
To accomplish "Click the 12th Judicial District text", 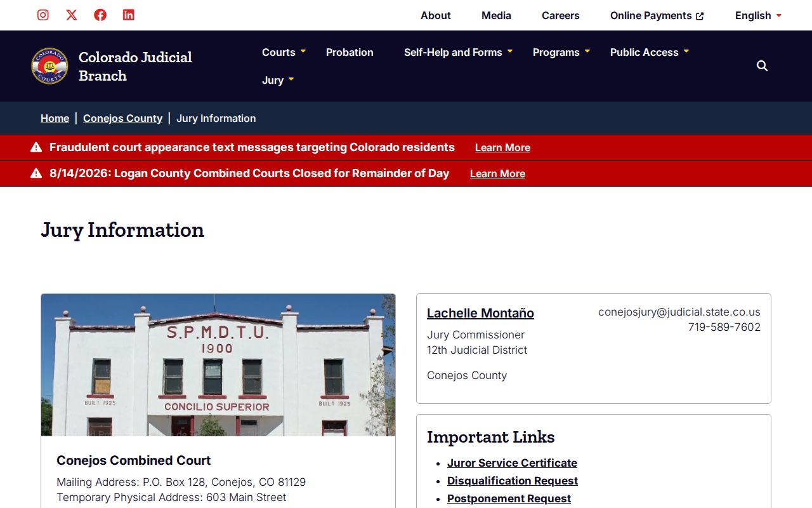I will point(477,350).
